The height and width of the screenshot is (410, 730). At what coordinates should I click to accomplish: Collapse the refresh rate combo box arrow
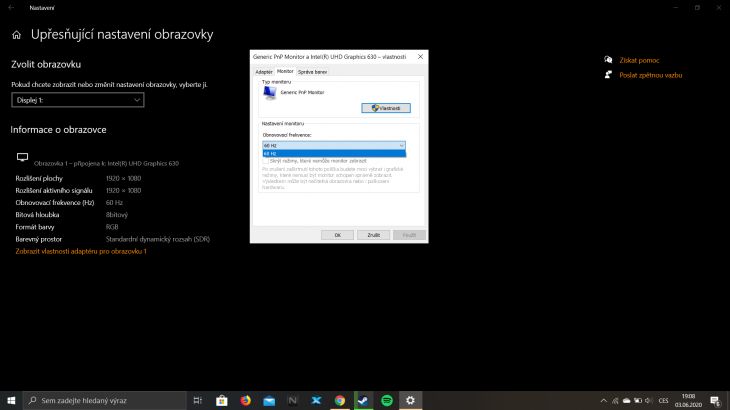[401, 146]
